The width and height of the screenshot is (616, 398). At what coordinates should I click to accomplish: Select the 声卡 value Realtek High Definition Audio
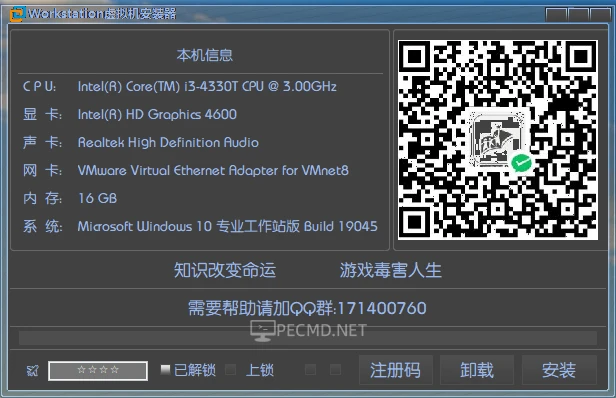[x=168, y=142]
